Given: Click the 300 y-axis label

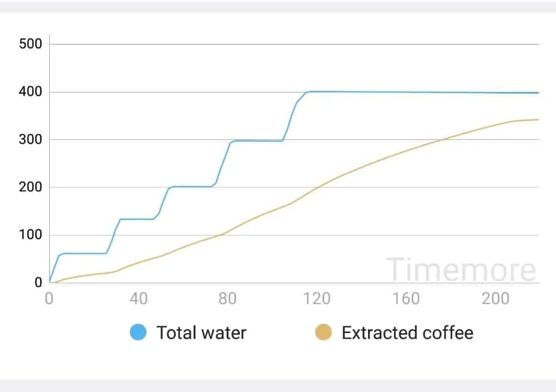Looking at the screenshot, I should click(x=30, y=140).
